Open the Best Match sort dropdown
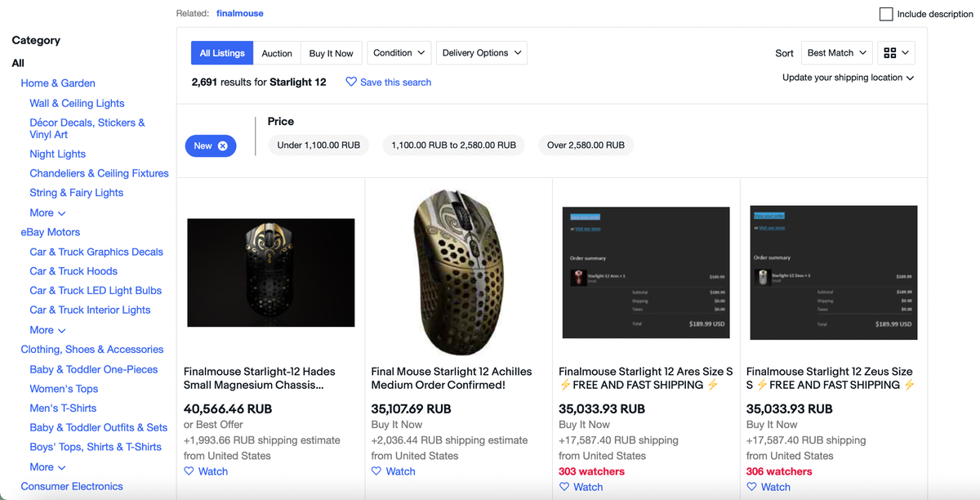980x500 pixels. pyautogui.click(x=836, y=53)
